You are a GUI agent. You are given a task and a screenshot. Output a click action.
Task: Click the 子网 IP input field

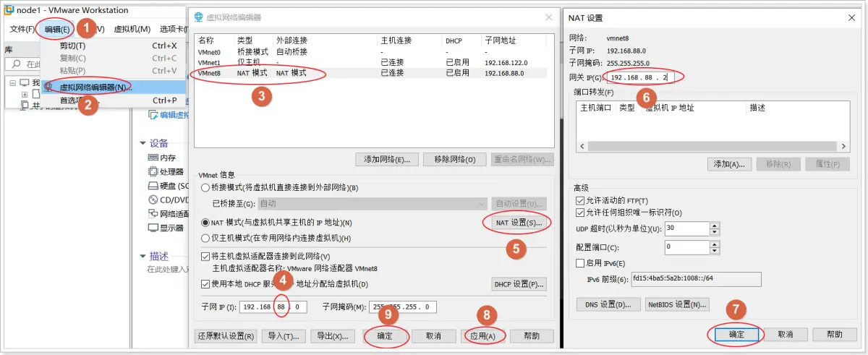(273, 307)
